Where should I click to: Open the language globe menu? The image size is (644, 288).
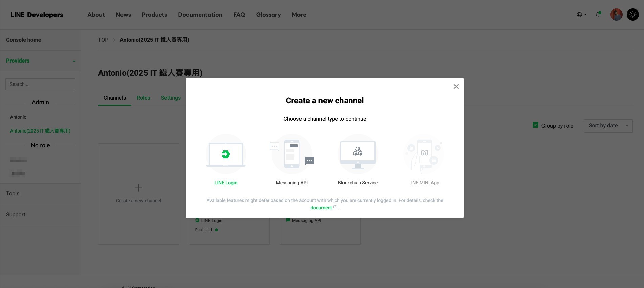click(x=581, y=15)
